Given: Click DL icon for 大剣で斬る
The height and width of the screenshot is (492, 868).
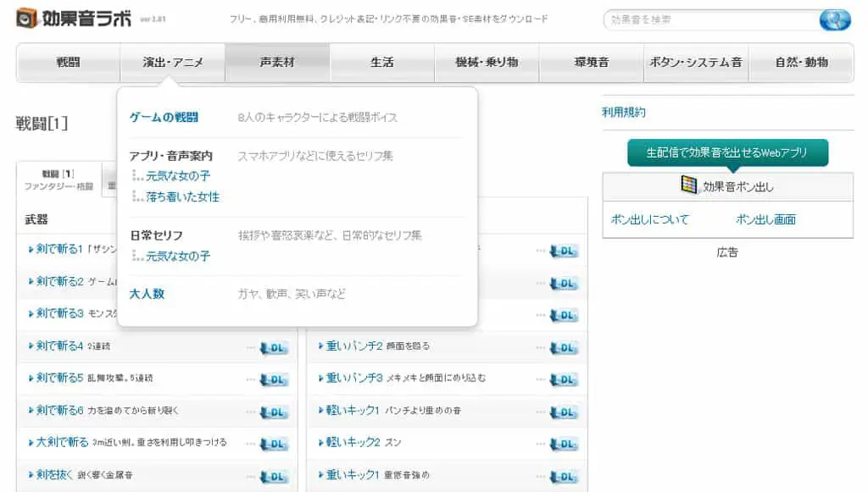Looking at the screenshot, I should 274,444.
